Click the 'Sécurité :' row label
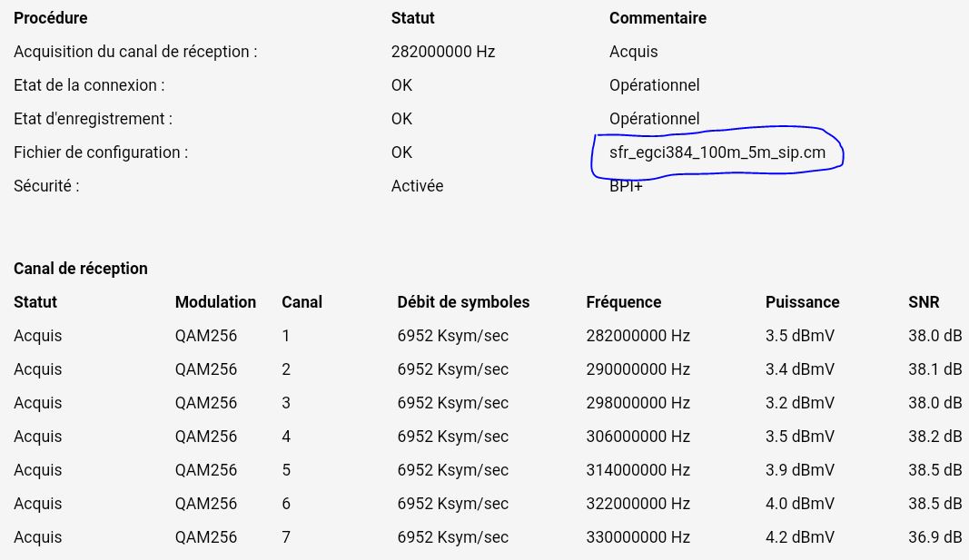Viewport: 969px width, 560px height. click(x=46, y=186)
